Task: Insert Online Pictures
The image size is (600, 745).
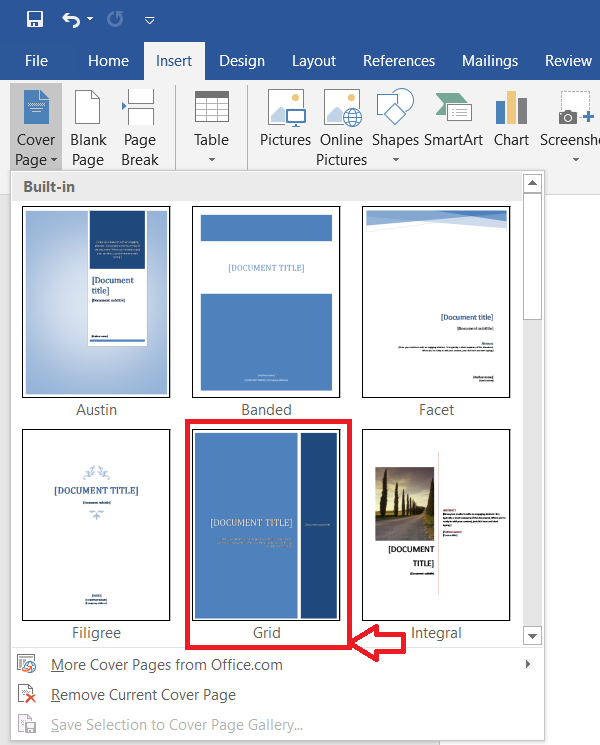Action: [342, 127]
